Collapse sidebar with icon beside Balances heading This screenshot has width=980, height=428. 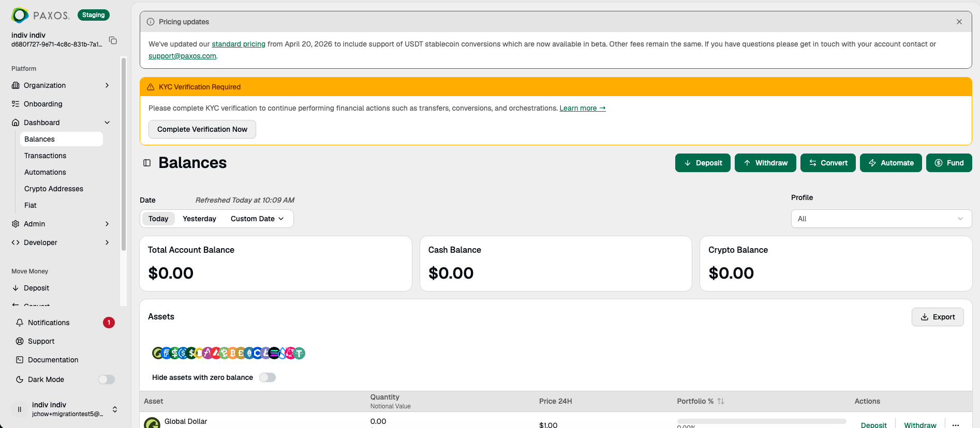[147, 163]
